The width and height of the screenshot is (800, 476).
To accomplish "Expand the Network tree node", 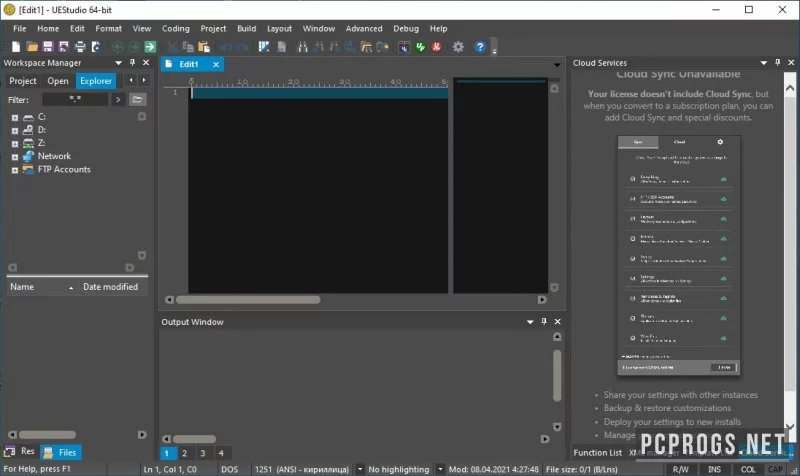I will (x=15, y=157).
